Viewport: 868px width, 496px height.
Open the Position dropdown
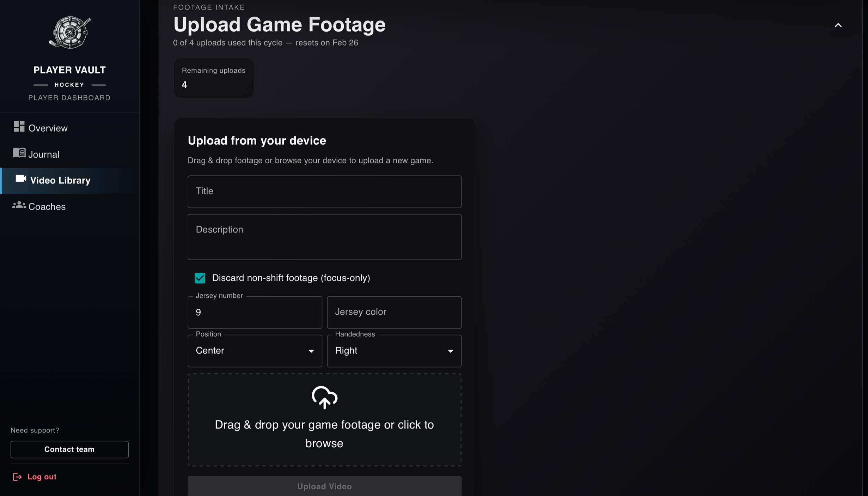pyautogui.click(x=255, y=351)
